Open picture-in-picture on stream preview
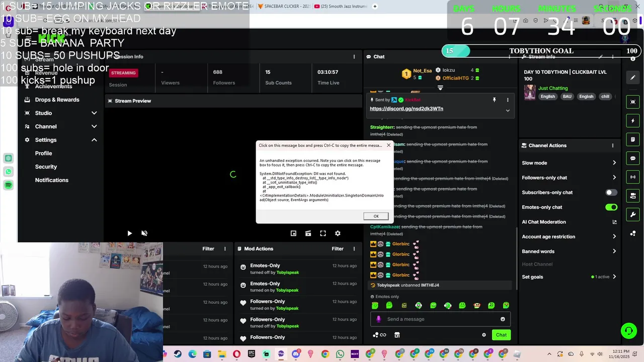The width and height of the screenshot is (644, 362). [293, 233]
